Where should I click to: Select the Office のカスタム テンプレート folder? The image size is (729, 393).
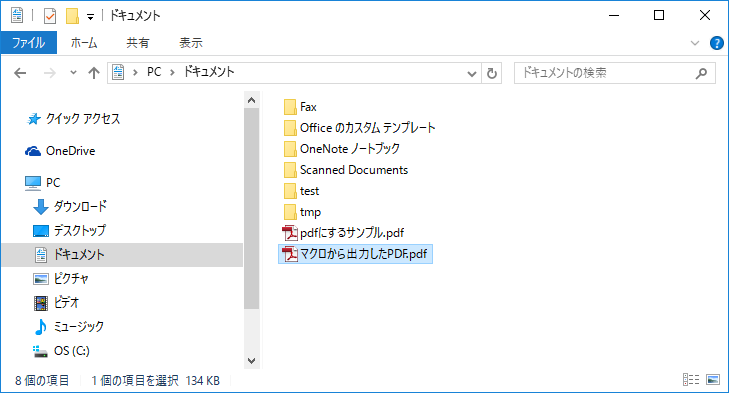(367, 128)
